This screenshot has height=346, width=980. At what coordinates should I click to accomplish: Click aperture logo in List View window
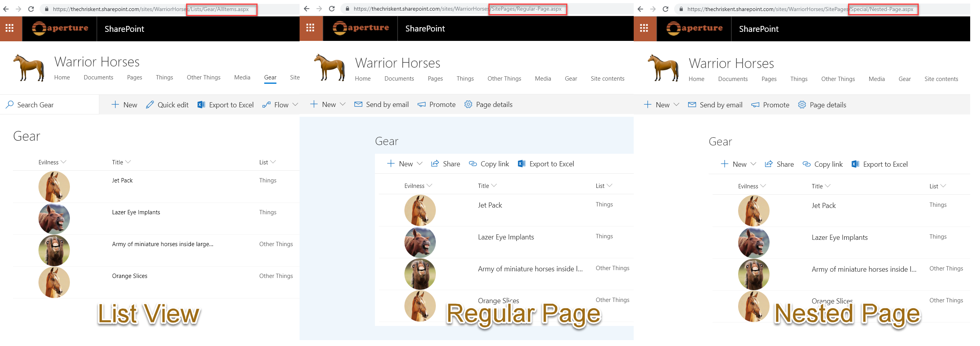tap(60, 28)
